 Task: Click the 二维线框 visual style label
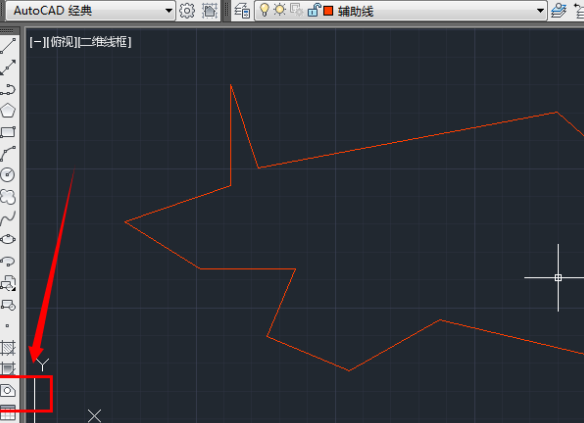104,42
